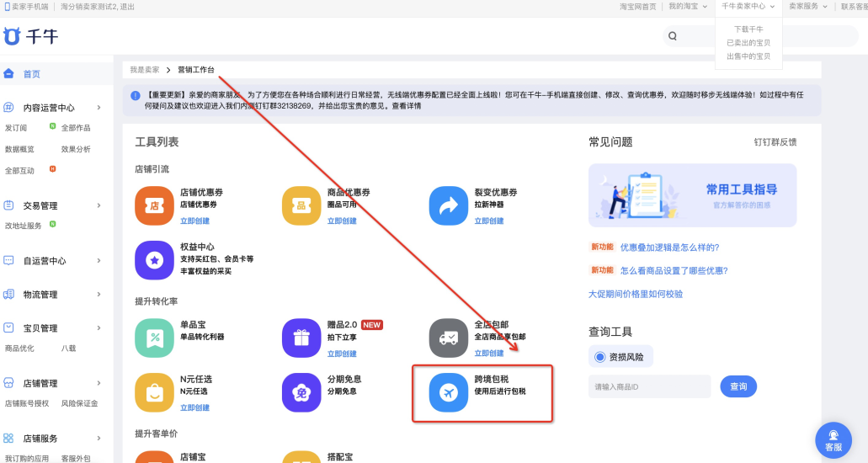The image size is (868, 463).
Task: Select the 权益中心 purple star icon
Action: tap(154, 260)
